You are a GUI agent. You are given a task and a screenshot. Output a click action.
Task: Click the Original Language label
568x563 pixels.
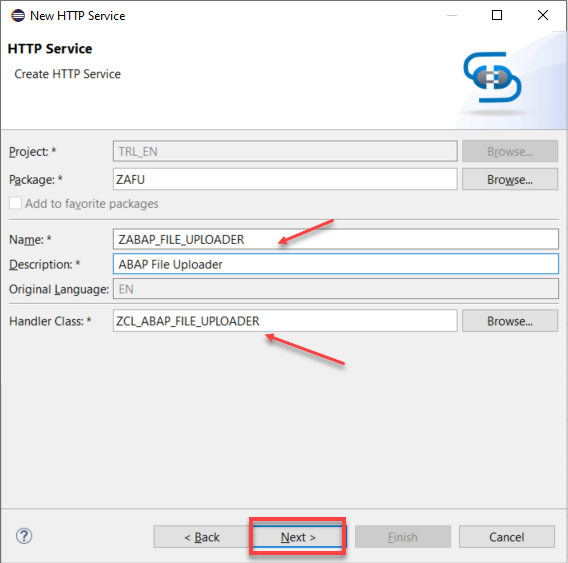(59, 289)
